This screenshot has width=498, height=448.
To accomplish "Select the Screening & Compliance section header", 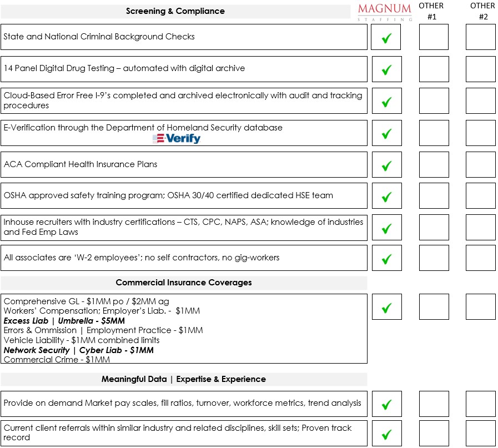I will [175, 11].
